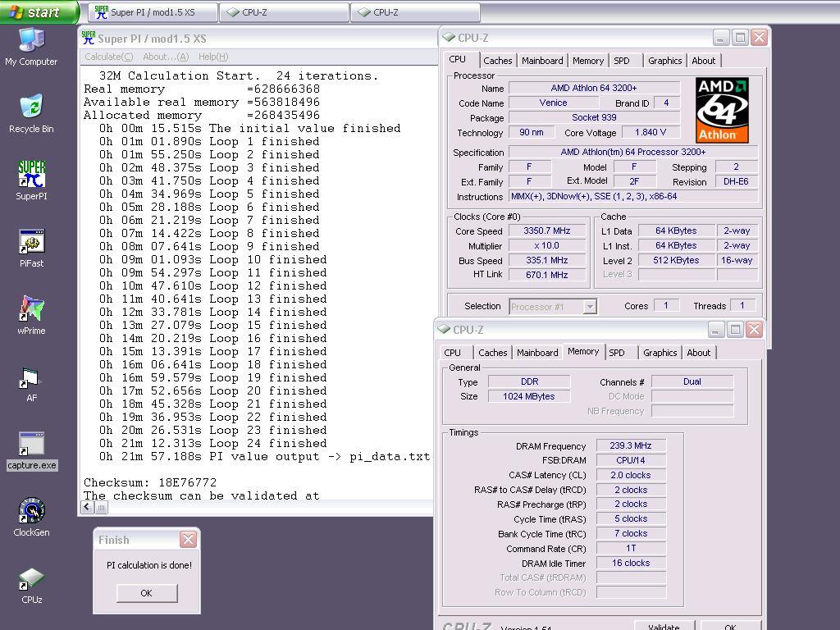The width and height of the screenshot is (840, 630).
Task: Launch PiFast desktop shortcut
Action: pyautogui.click(x=31, y=248)
